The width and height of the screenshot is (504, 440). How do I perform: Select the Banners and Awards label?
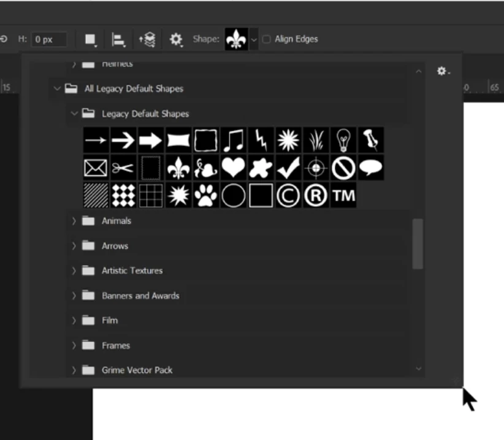tap(140, 296)
